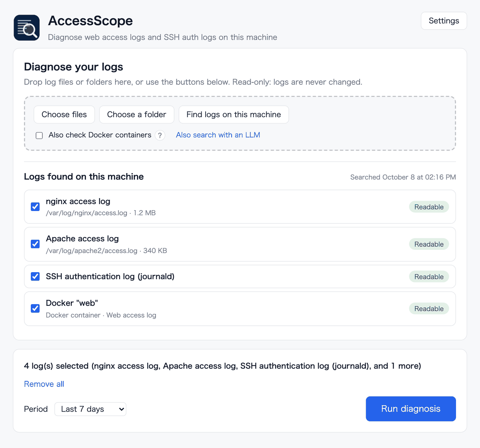Image resolution: width=480 pixels, height=448 pixels.
Task: Open Also search with an LLM link
Action: pyautogui.click(x=218, y=135)
